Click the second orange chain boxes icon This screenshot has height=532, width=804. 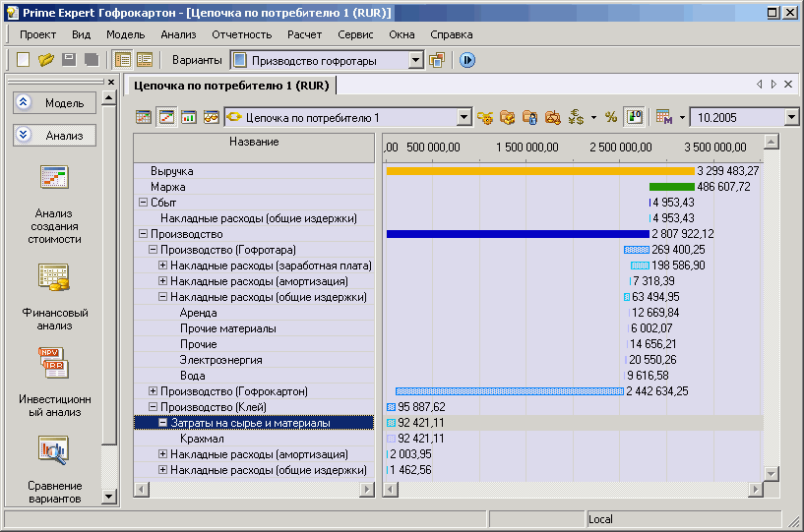(x=507, y=117)
